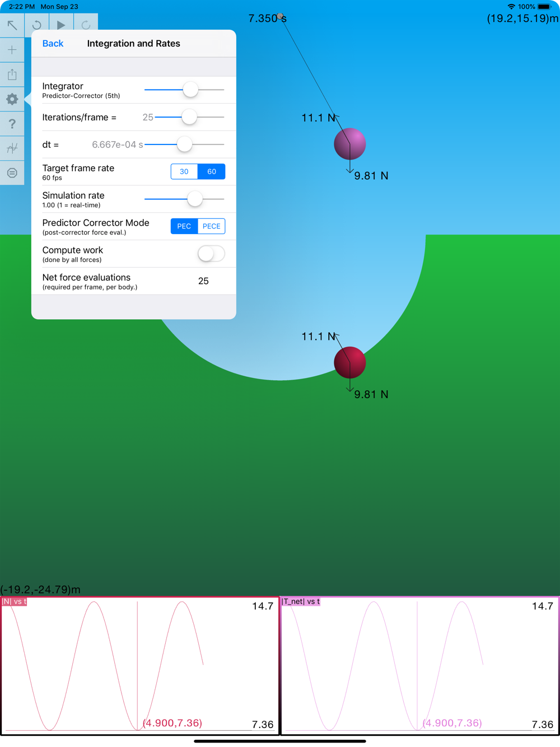
Task: Adjust the Iterations/frame slider
Action: click(189, 117)
